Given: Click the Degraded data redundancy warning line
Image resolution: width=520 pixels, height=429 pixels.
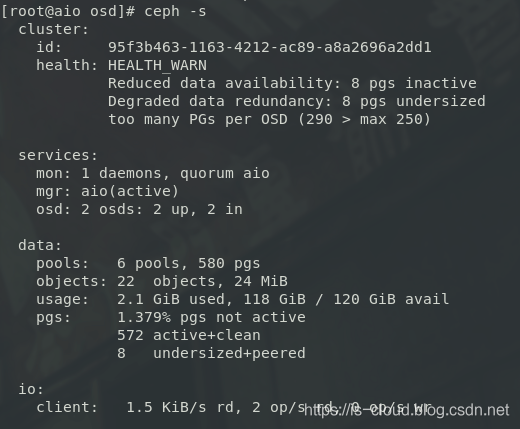Looking at the screenshot, I should pyautogui.click(x=297, y=101).
